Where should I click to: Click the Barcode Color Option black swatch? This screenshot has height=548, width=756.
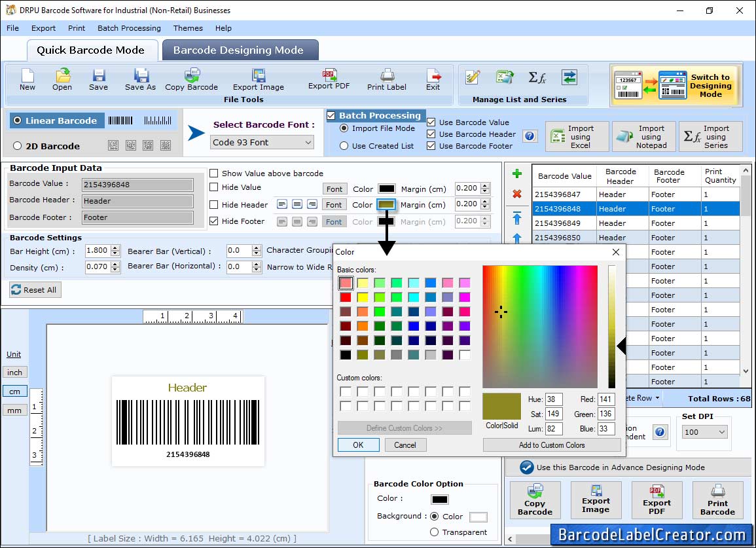(x=440, y=500)
